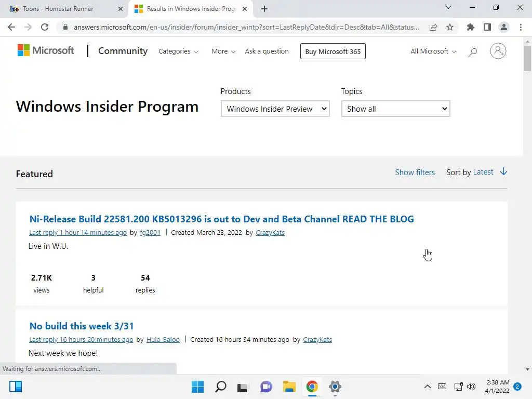Change Sort by Latest option
This screenshot has height=399, width=532.
click(483, 172)
